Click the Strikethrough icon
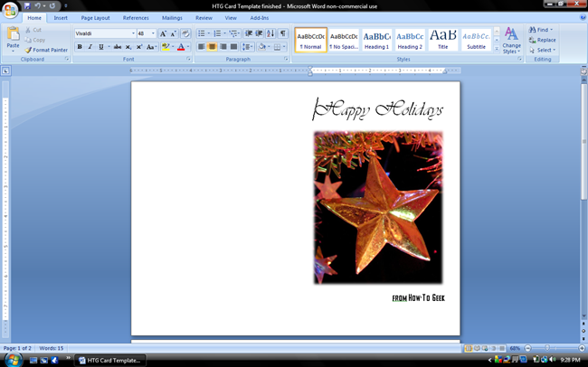This screenshot has width=588, height=367. coord(118,47)
